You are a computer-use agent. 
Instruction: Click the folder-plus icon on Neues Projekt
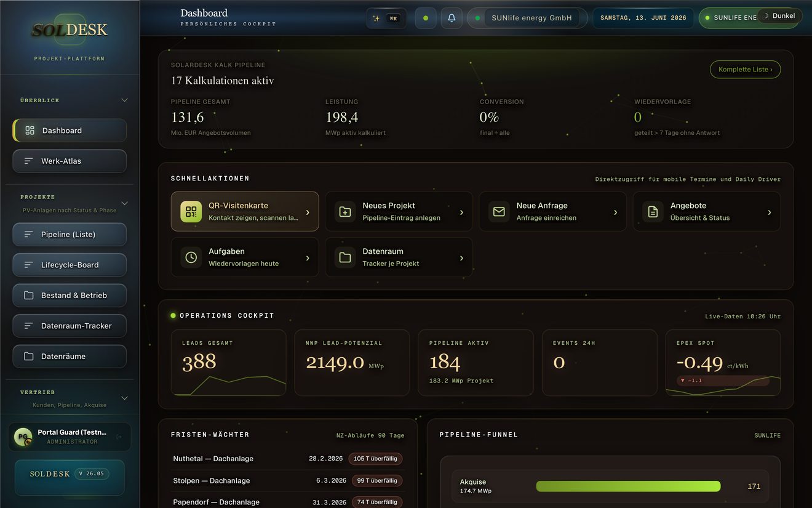tap(345, 211)
